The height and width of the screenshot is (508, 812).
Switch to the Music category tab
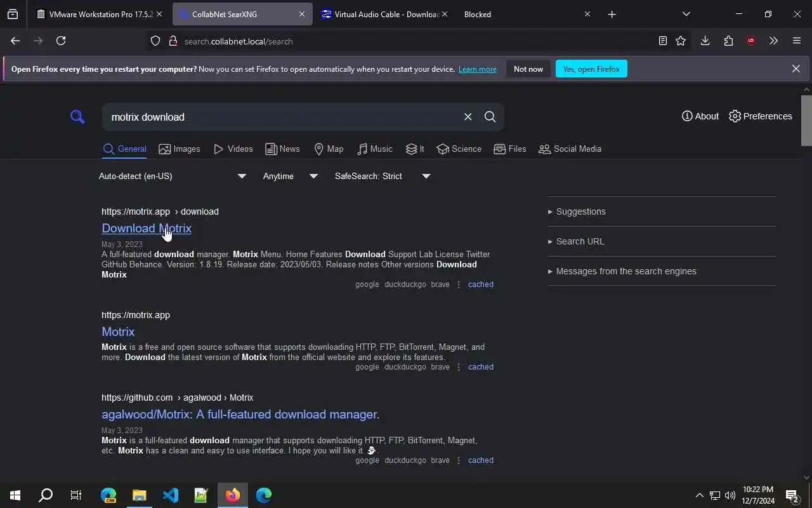point(374,149)
